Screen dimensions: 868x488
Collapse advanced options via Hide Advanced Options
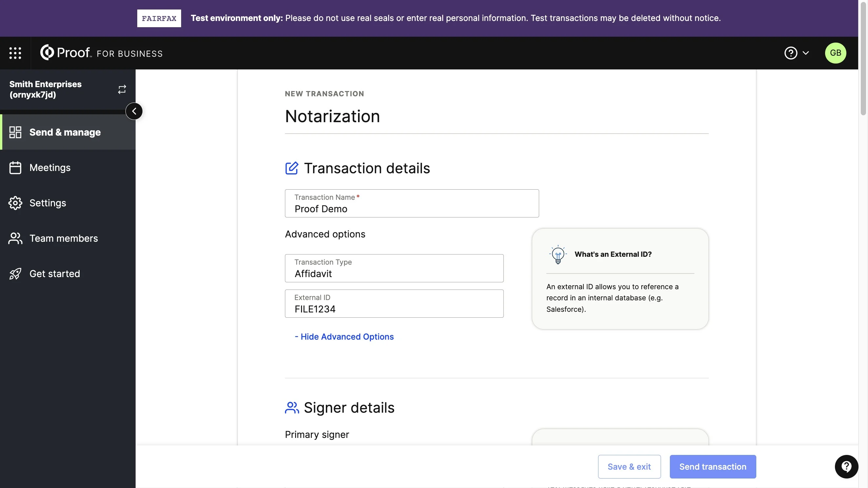(344, 337)
